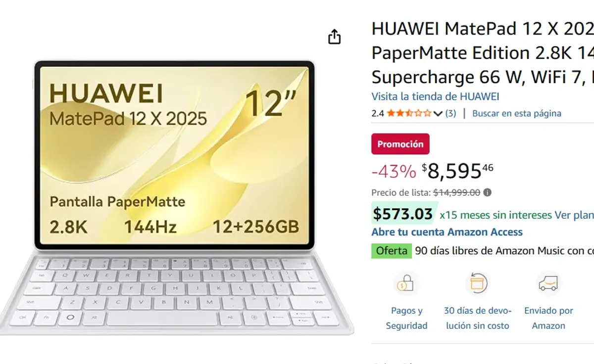The image size is (594, 364).
Task: Click the info icon next to the list price
Action: click(x=488, y=192)
